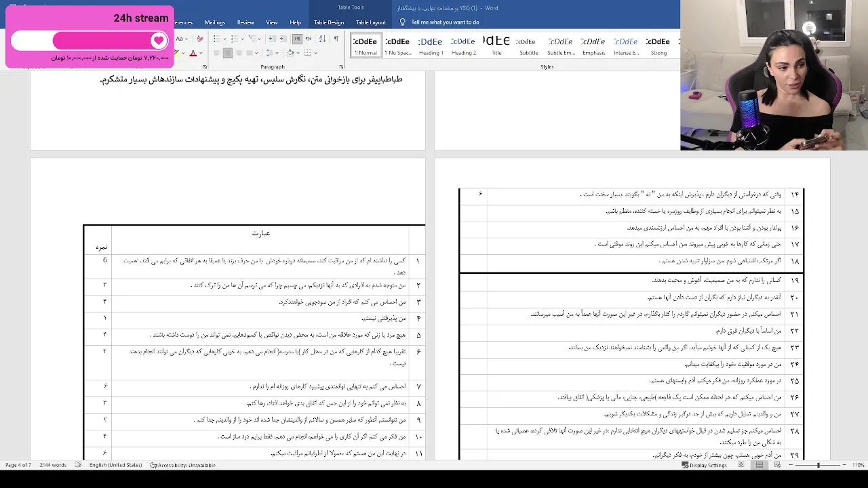Open Line and Paragraph Spacing menu
The height and width of the screenshot is (488, 868).
coord(270,53)
